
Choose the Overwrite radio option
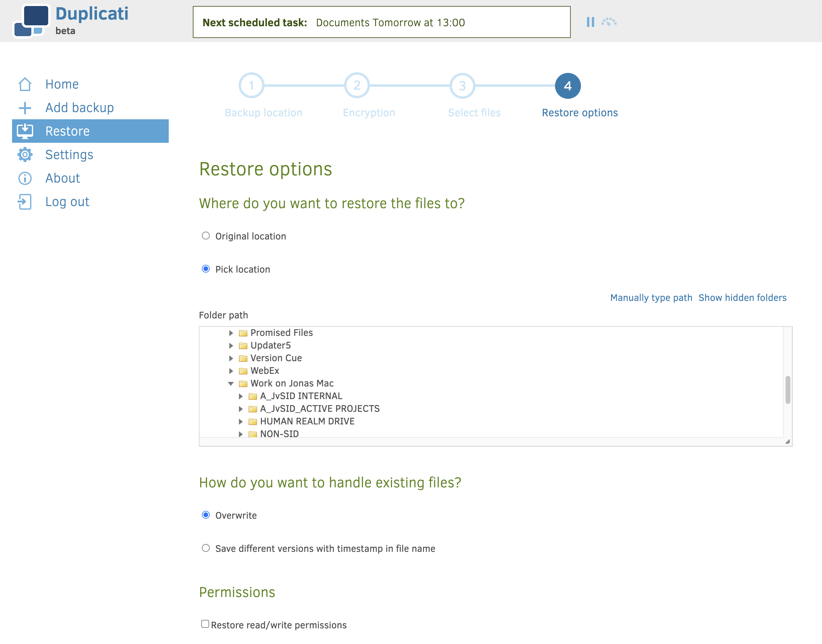[x=205, y=515]
